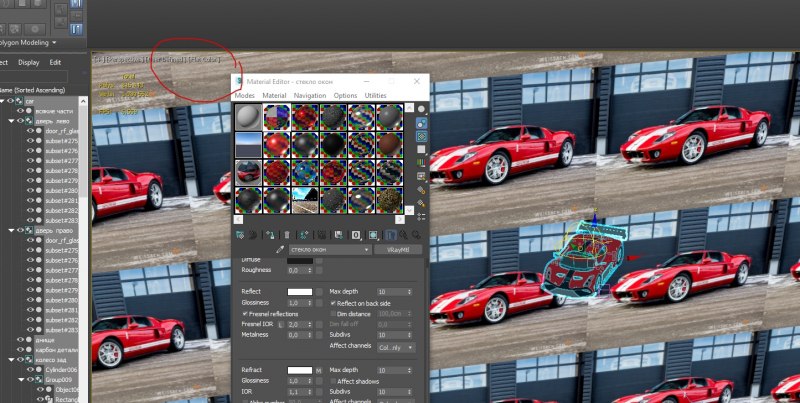The height and width of the screenshot is (403, 800).
Task: Open Edit menu in Scene Explorer
Action: (x=55, y=62)
